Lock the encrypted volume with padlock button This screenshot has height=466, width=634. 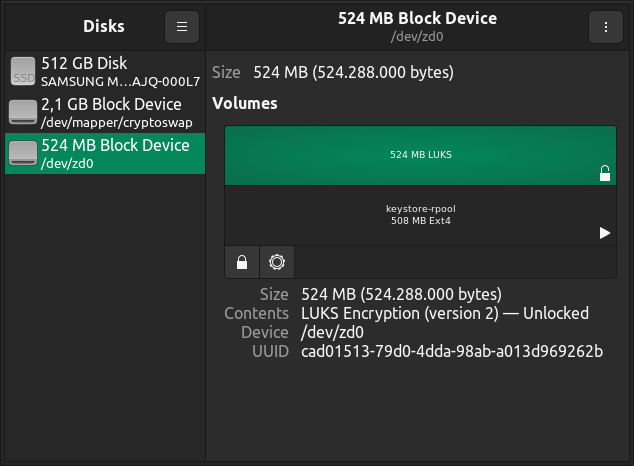click(x=242, y=262)
